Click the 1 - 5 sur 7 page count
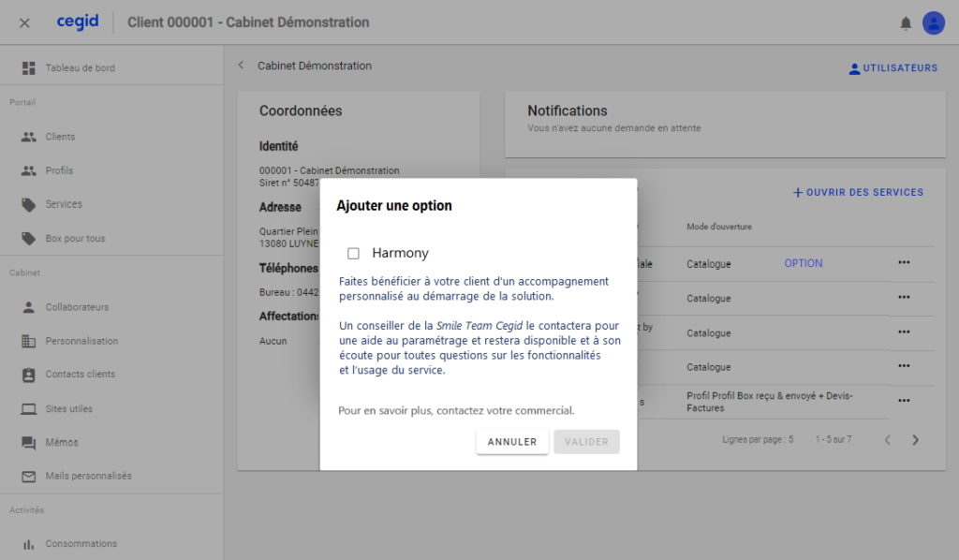959x560 pixels. (833, 439)
